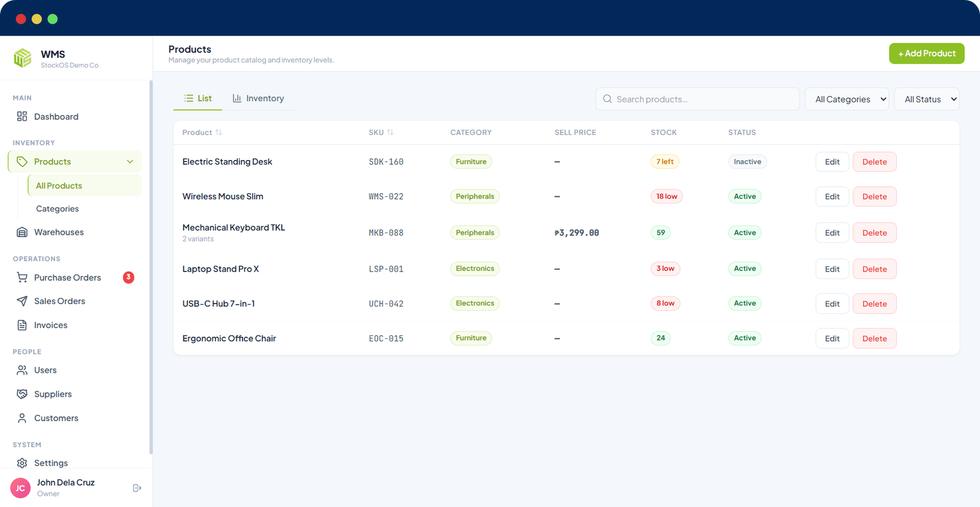The height and width of the screenshot is (507, 980).
Task: Click the 7 left stock badge
Action: [x=665, y=162]
